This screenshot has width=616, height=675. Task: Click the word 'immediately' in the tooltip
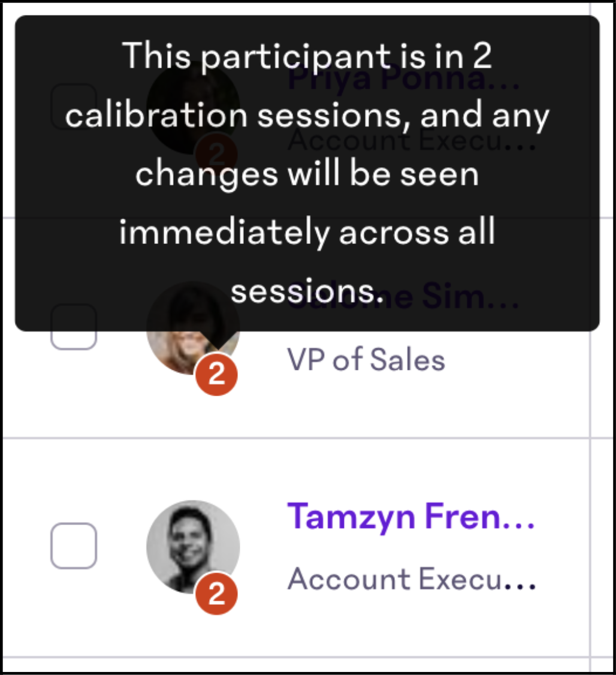tap(224, 233)
